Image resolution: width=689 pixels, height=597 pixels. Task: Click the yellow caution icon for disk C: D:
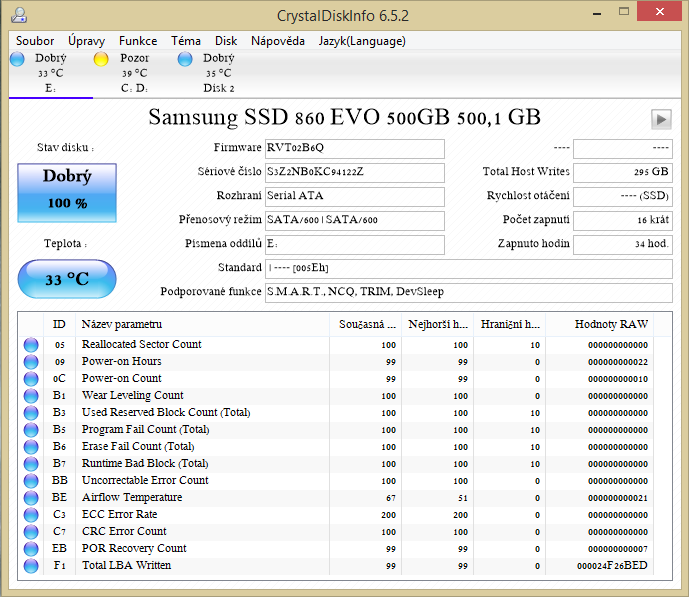click(101, 60)
